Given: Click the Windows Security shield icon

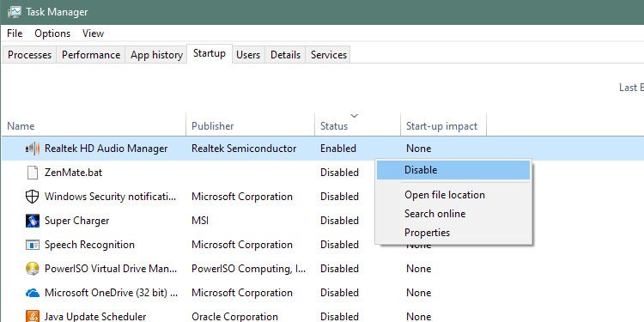Looking at the screenshot, I should pos(33,197).
